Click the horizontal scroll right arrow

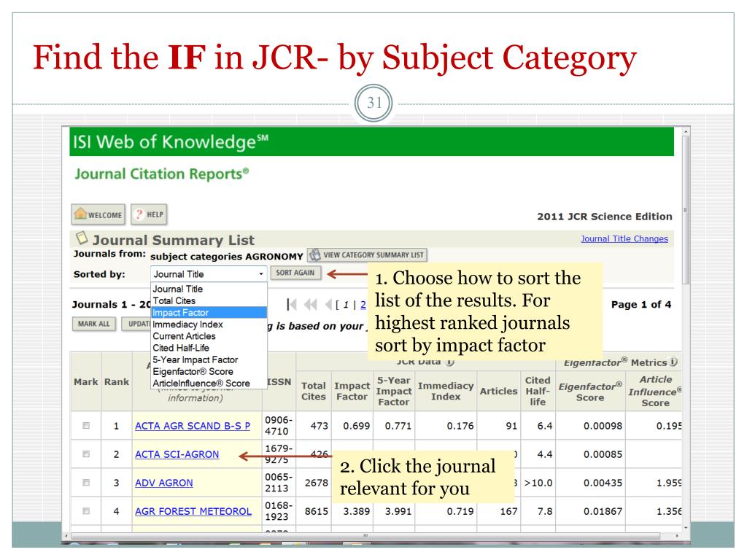[677, 536]
